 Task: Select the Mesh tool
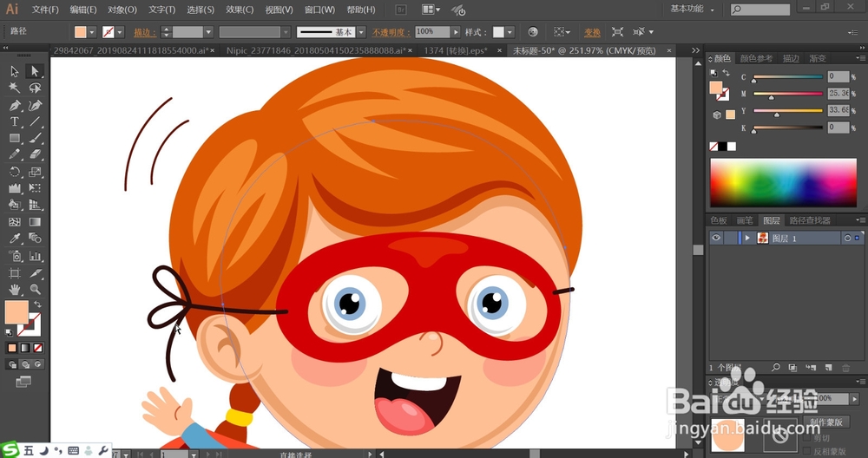pyautogui.click(x=15, y=222)
